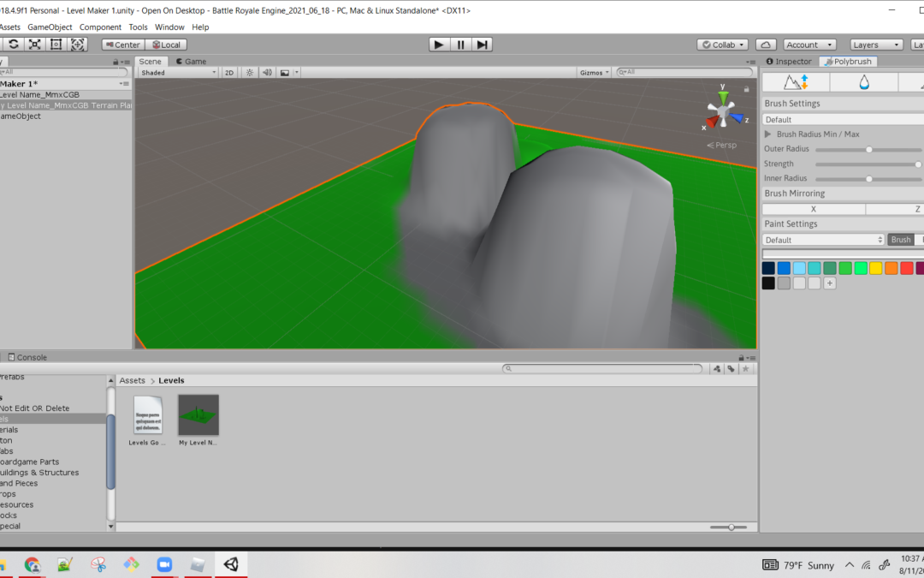The width and height of the screenshot is (924, 578).
Task: Click the Step frame button
Action: coord(482,45)
